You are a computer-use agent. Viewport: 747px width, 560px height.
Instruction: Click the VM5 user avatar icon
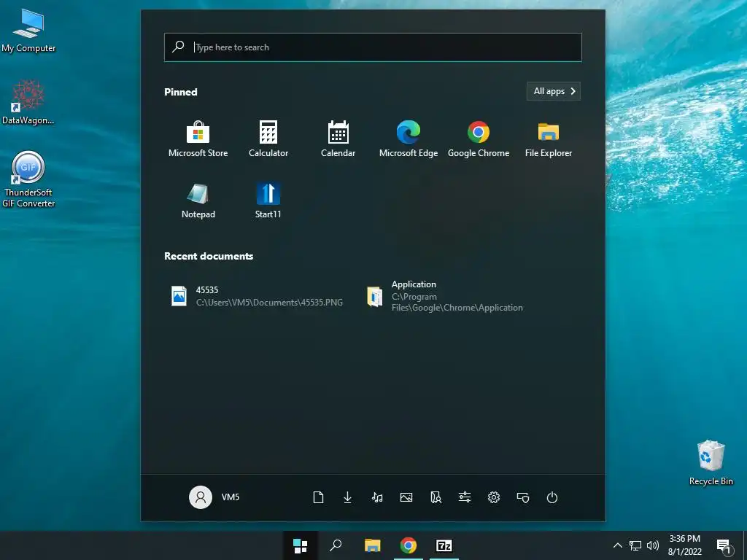coord(201,497)
